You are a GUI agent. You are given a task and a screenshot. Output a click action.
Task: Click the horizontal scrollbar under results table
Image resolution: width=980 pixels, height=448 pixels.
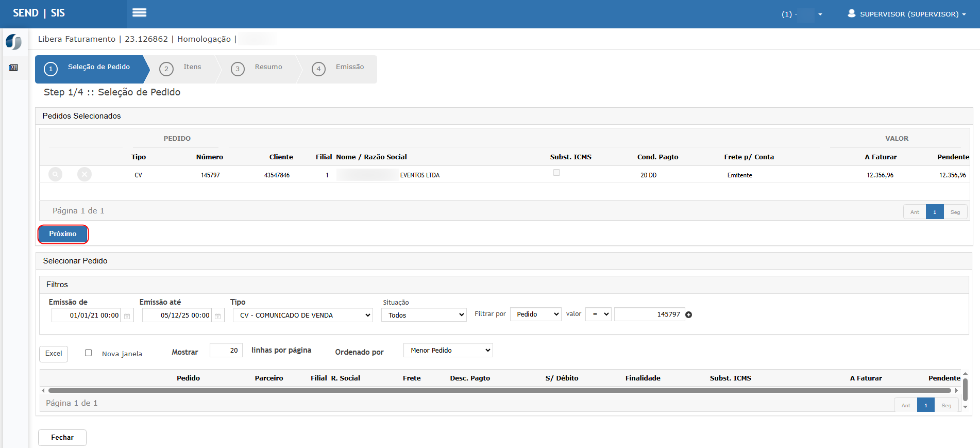click(499, 391)
